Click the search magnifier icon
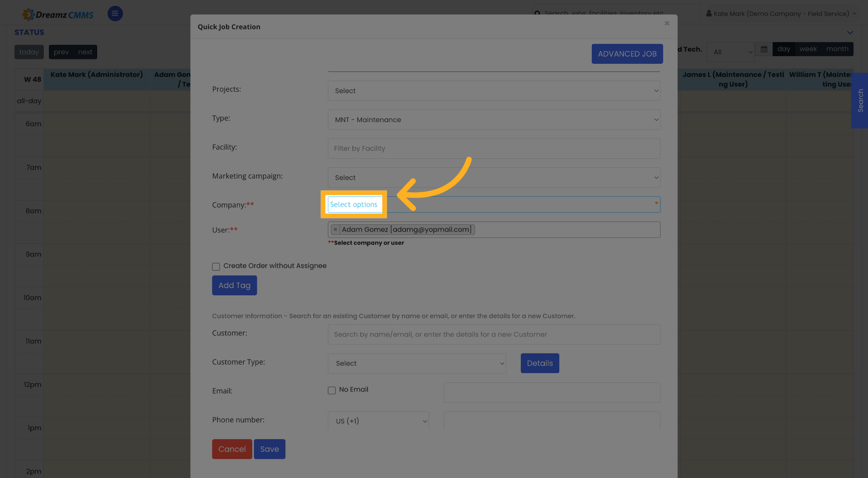 538,14
